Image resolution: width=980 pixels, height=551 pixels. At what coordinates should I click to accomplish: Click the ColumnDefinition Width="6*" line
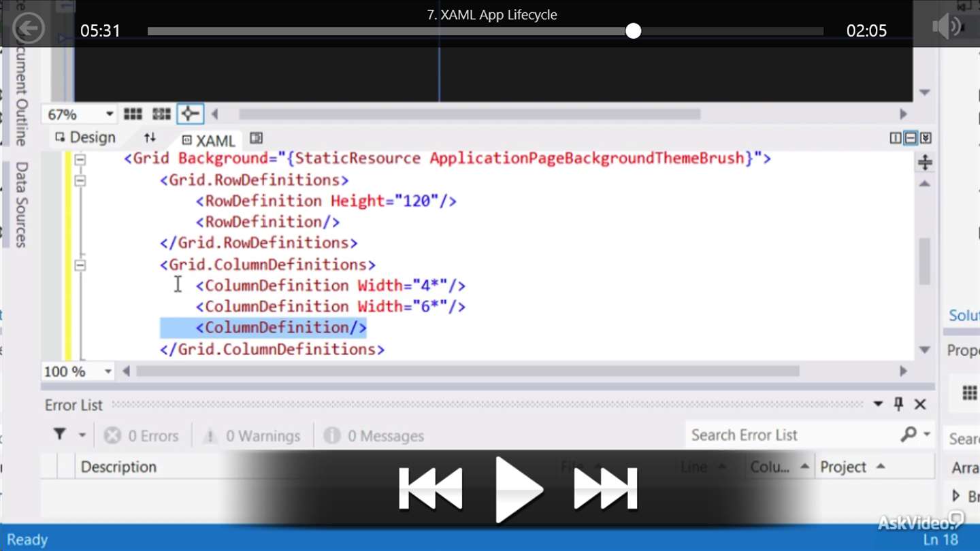click(331, 306)
